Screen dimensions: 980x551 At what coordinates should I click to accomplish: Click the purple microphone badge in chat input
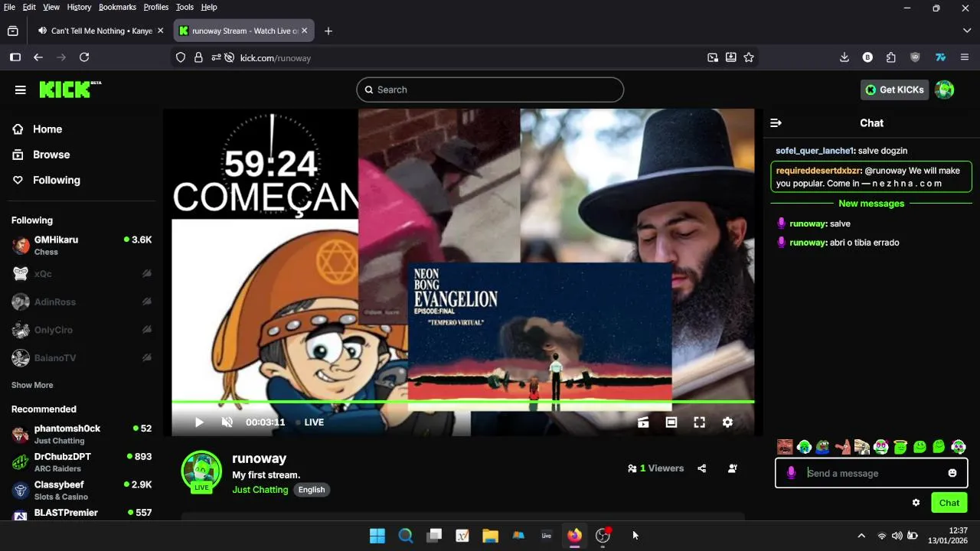coord(791,473)
